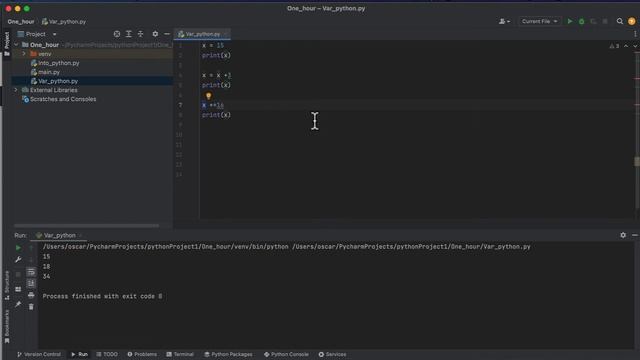Select Scratches and Consoles node
This screenshot has height=360, width=640.
[63, 99]
